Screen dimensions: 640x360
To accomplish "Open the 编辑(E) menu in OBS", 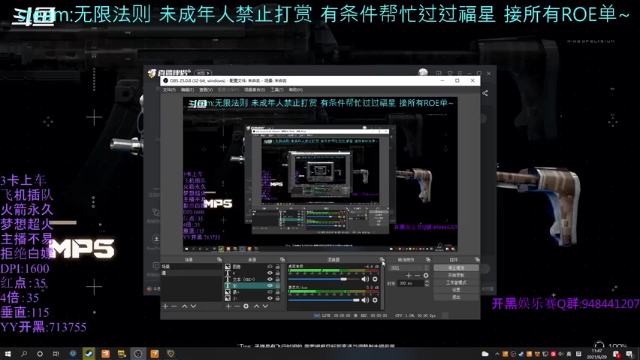I will pos(187,90).
